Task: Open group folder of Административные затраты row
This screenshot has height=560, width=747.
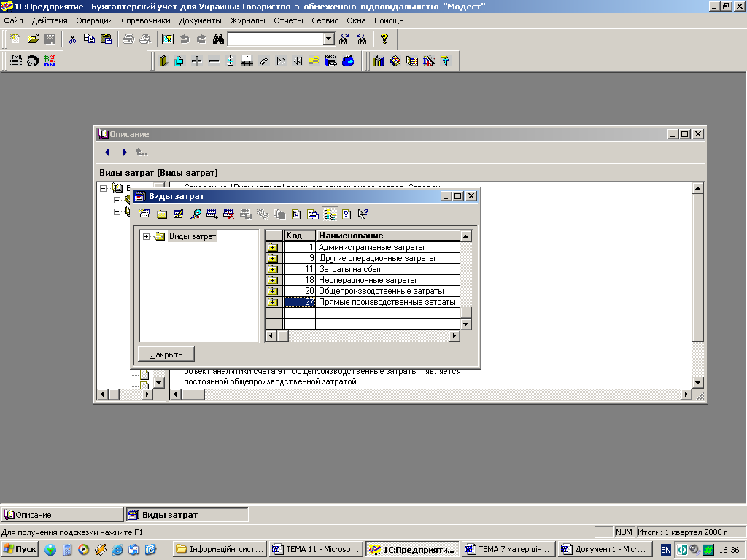Action: 273,247
